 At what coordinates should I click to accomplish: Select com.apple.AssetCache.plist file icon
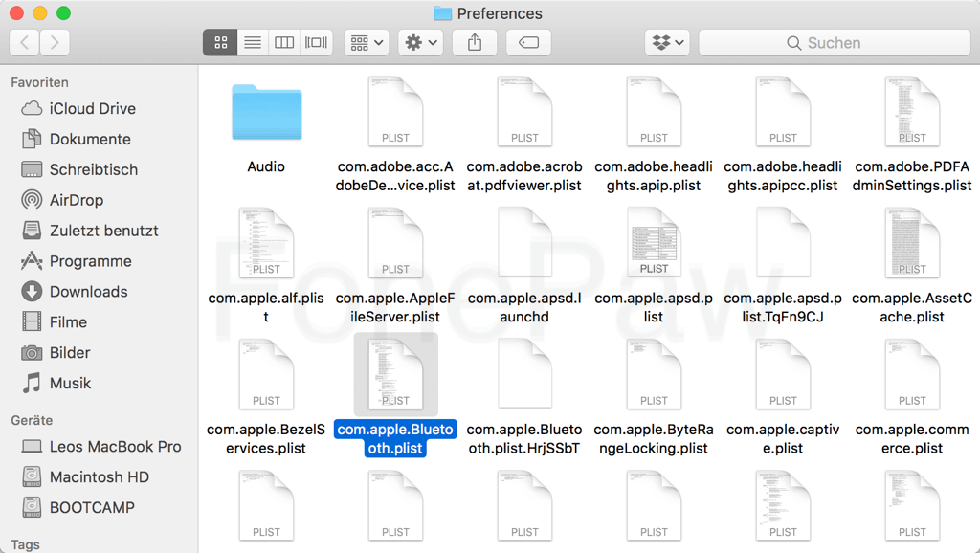click(x=912, y=242)
